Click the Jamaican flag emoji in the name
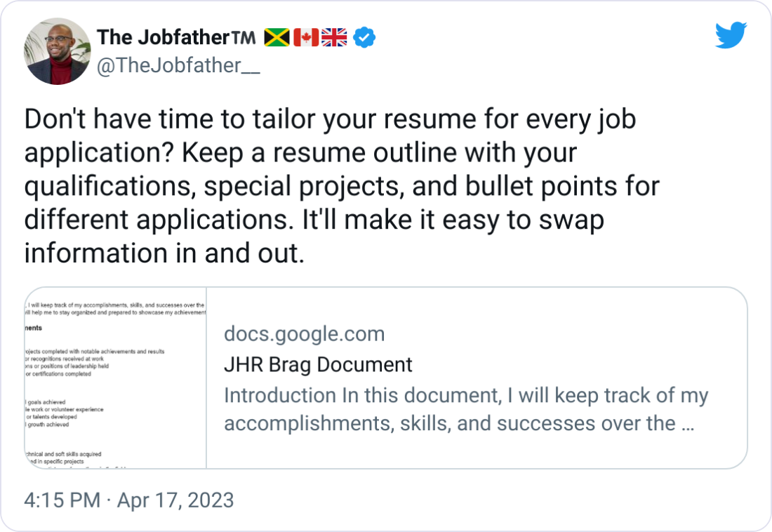 coord(278,36)
